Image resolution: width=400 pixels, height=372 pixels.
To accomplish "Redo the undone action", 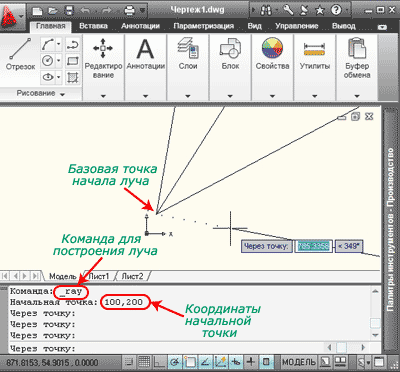I will click(107, 11).
